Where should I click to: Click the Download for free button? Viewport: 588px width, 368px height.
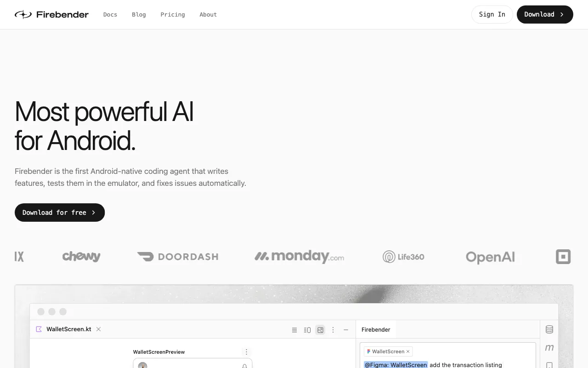60,213
